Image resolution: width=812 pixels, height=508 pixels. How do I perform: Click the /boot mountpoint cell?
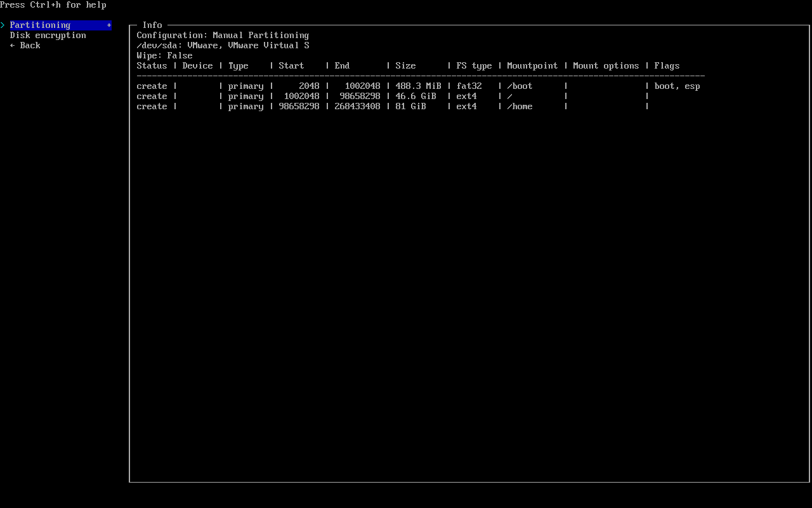click(520, 86)
